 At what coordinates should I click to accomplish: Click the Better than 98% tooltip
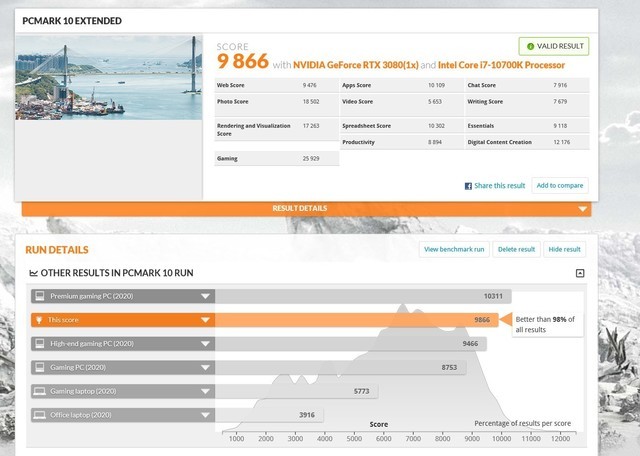[547, 325]
